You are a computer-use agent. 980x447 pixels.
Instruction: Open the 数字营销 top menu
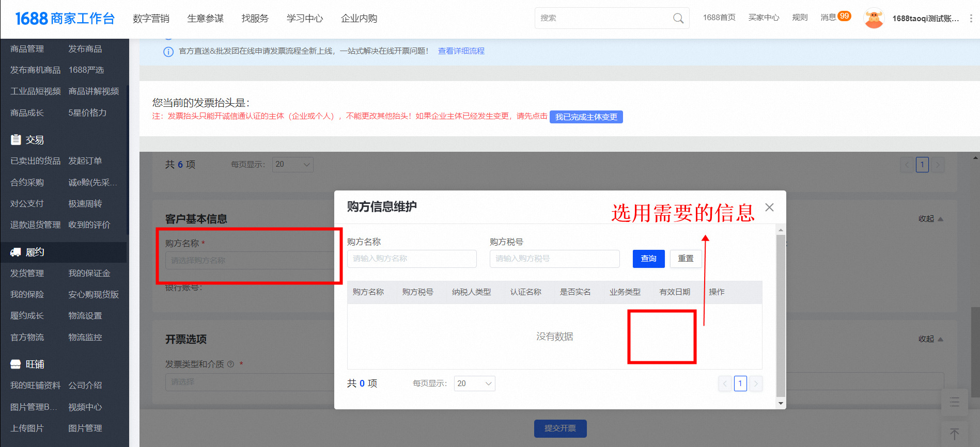[151, 19]
